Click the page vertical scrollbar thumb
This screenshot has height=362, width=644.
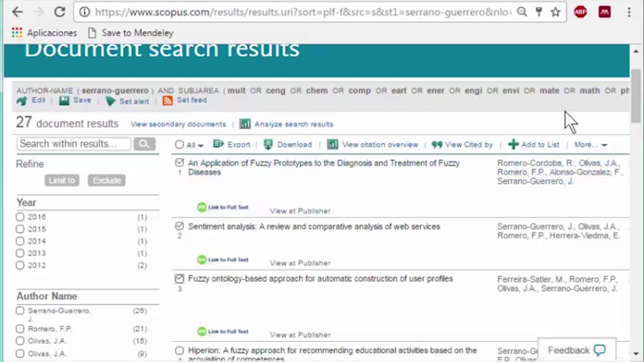click(x=636, y=96)
